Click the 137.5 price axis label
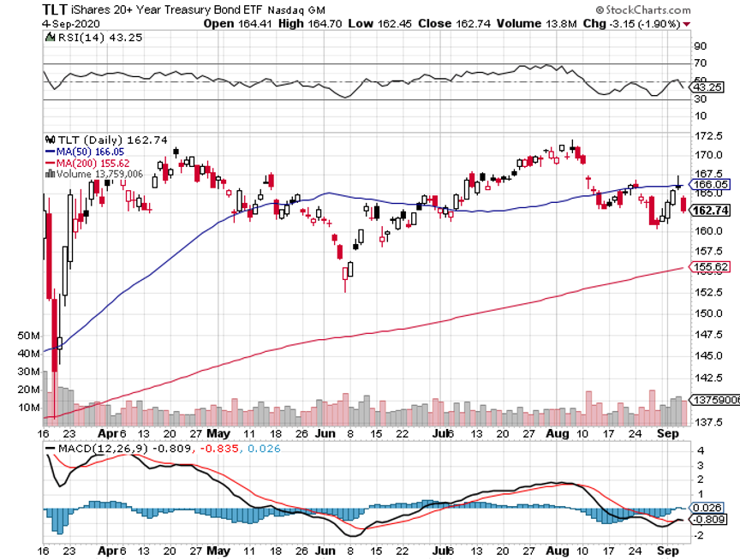The width and height of the screenshot is (740, 560). [708, 422]
